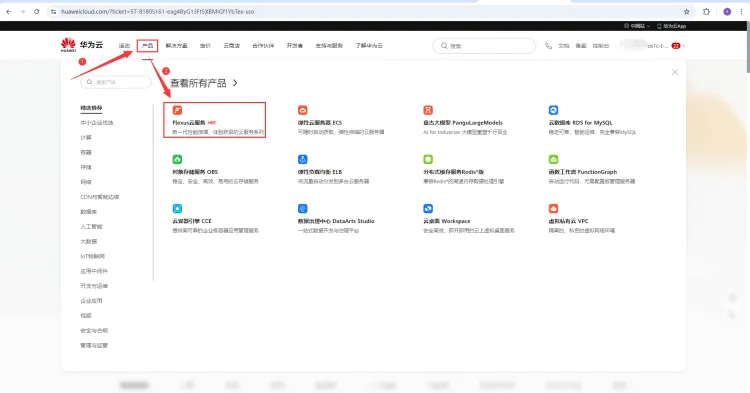Image resolution: width=750 pixels, height=393 pixels.
Task: Click the 弹性负载均衡 ELB icon
Action: (x=302, y=159)
